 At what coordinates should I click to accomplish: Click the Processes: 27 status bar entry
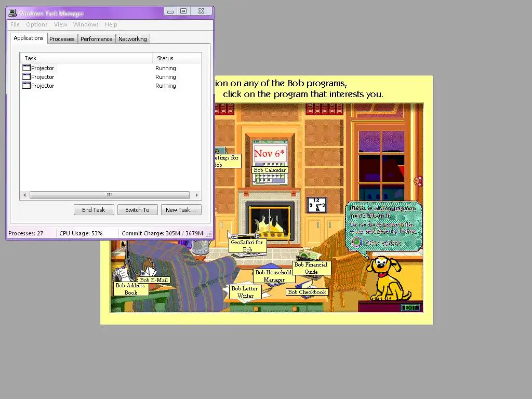[26, 233]
